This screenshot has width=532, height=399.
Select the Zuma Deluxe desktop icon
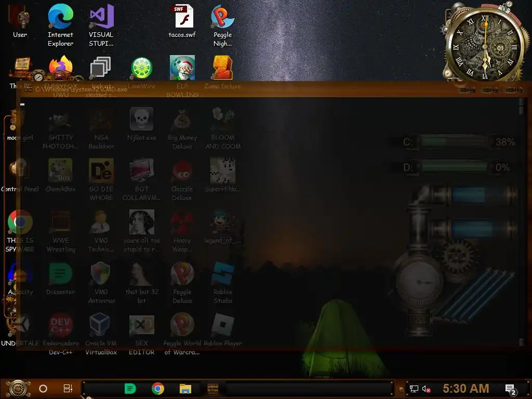[222, 68]
